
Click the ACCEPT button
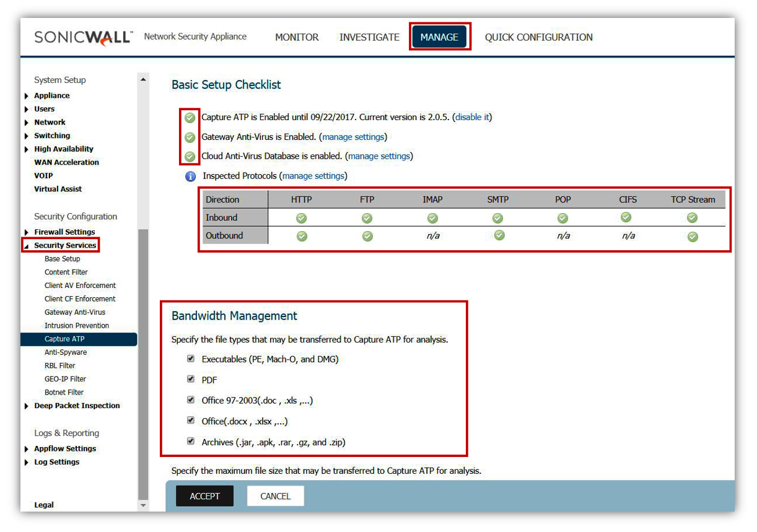(204, 496)
